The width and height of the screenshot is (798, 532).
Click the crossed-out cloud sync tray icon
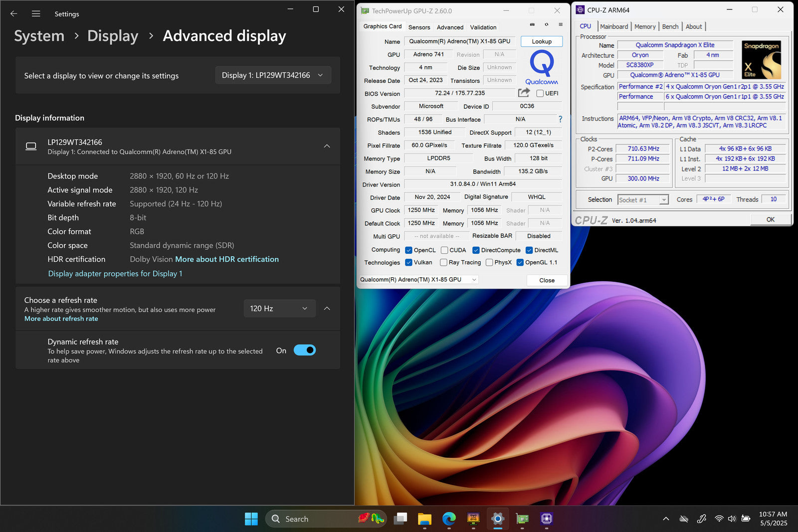[x=684, y=519]
